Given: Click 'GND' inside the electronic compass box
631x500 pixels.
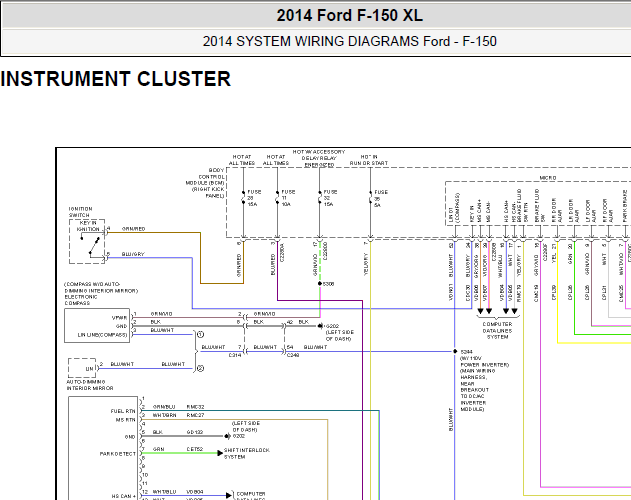Looking at the screenshot, I should pyautogui.click(x=122, y=326).
